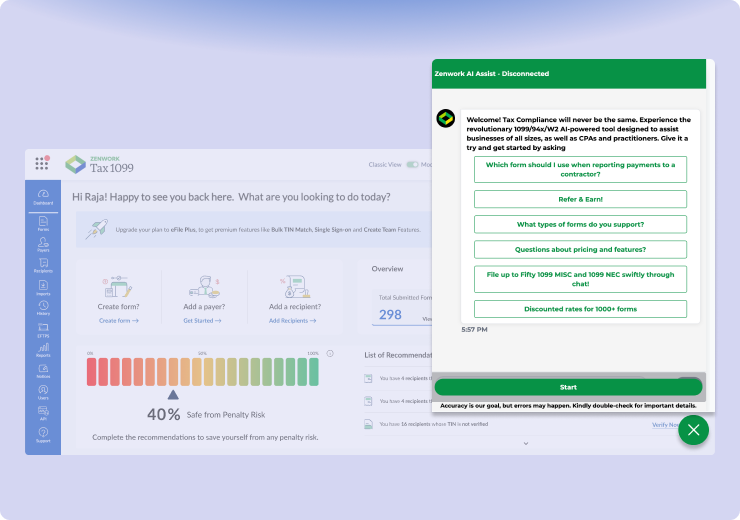Click the chat timestamp '5:57 PM'

474,329
